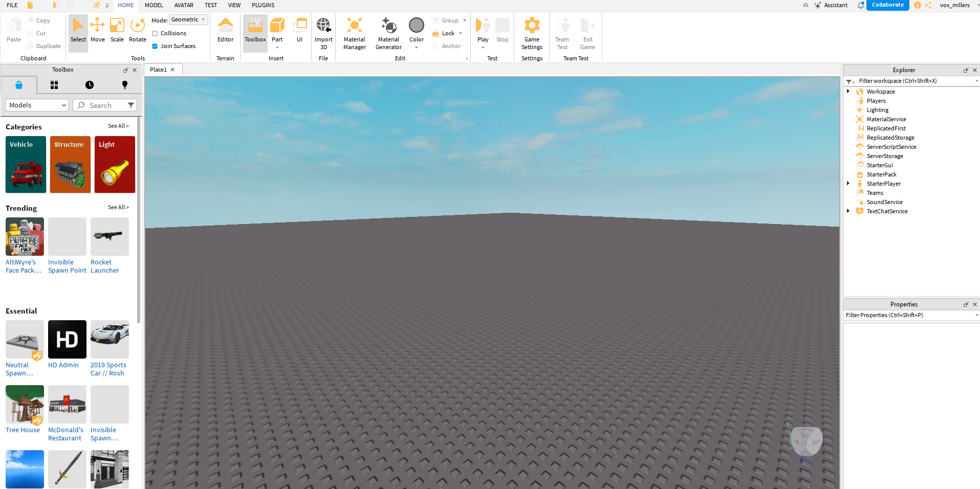Screen dimensions: 980x489
Task: Open Game Settings
Action: (532, 33)
